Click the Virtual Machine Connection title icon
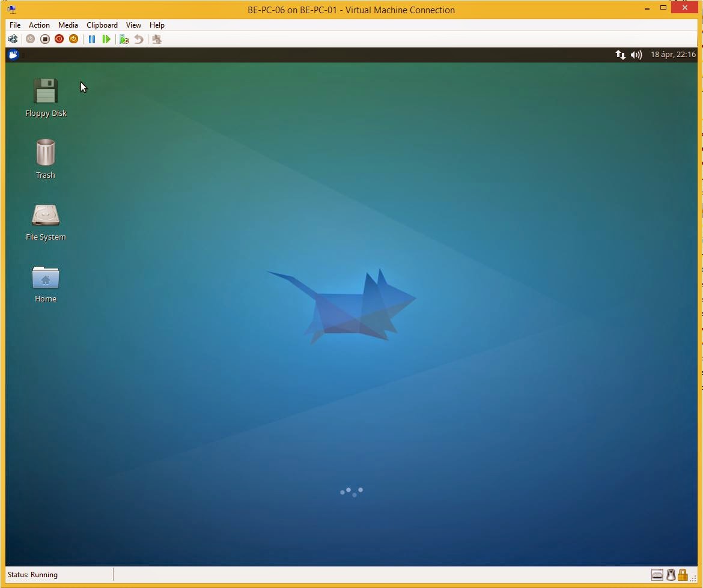The width and height of the screenshot is (703, 588). pos(11,10)
